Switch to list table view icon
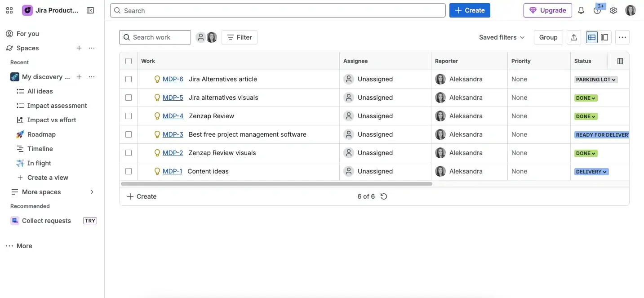Image resolution: width=644 pixels, height=298 pixels. point(592,37)
